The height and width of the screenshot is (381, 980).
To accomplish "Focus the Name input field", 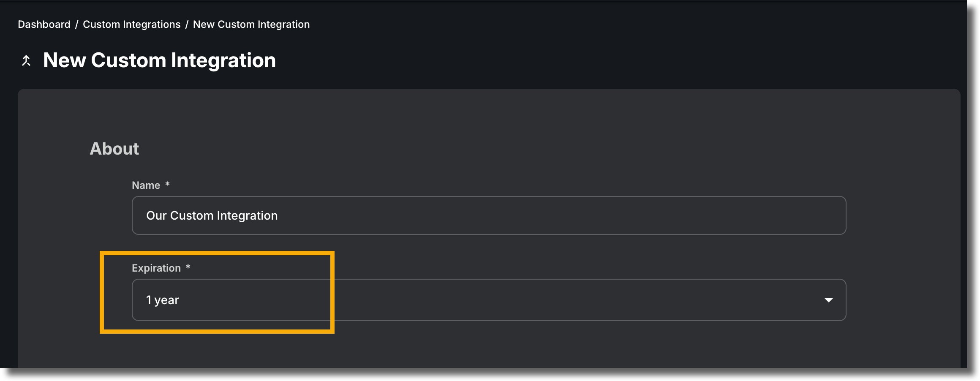I will pyautogui.click(x=489, y=215).
